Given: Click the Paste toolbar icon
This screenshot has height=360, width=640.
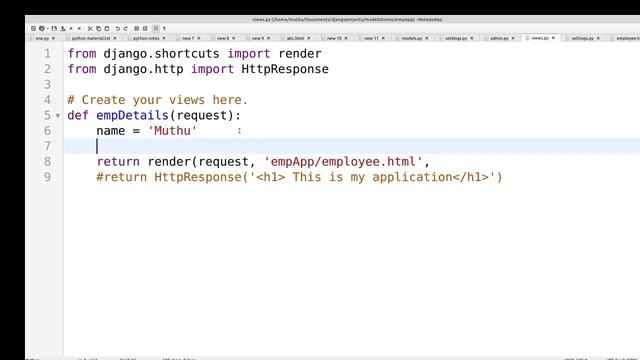Looking at the screenshot, I should pos(107,29).
